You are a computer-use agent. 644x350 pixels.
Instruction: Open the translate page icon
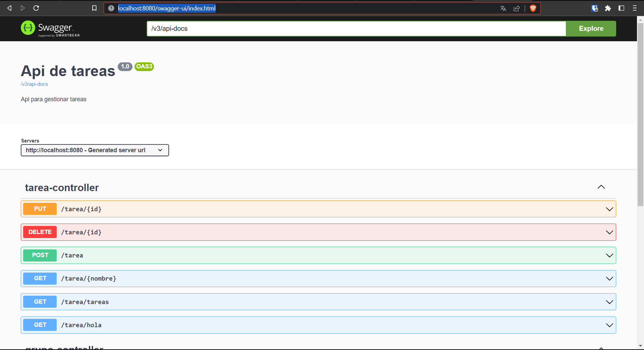(x=503, y=8)
